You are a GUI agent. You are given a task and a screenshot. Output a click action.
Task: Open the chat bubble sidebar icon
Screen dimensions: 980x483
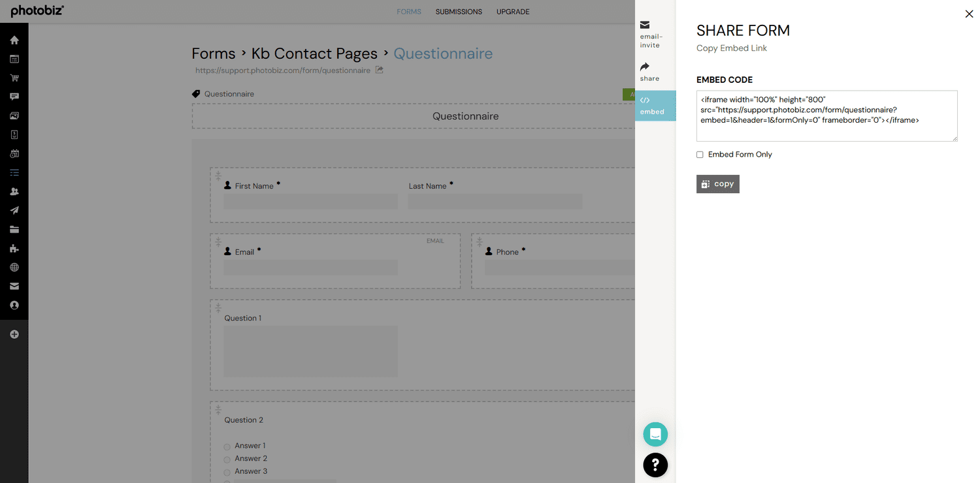click(14, 97)
